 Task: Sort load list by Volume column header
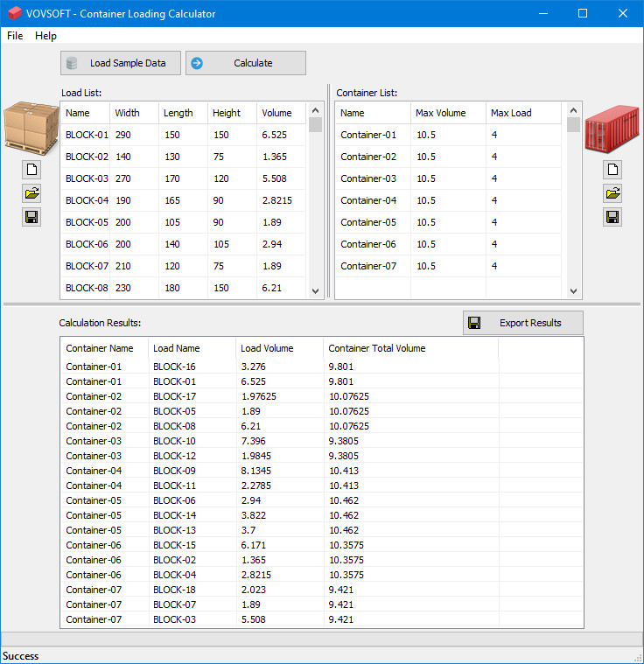pos(276,113)
